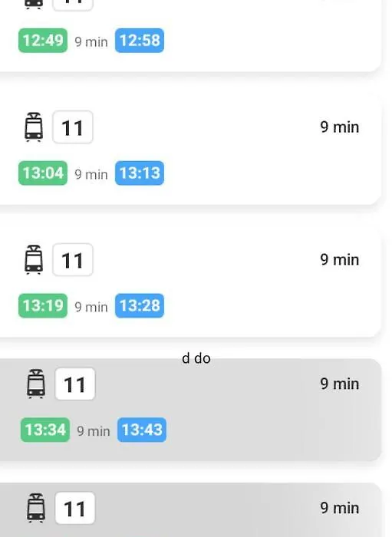This screenshot has width=392, height=537.
Task: Click green 13:34 departure time
Action: pos(45,430)
